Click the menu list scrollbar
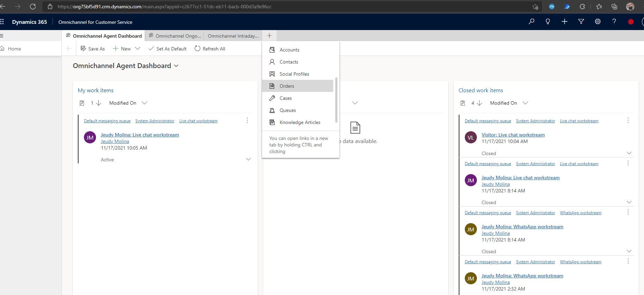Viewport: 644px width, 295px height. tap(336, 100)
